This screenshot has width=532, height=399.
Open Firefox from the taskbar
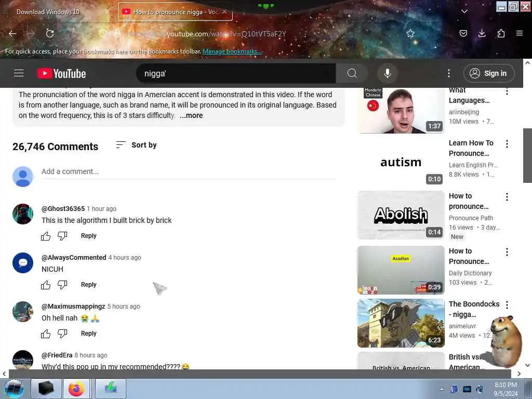click(76, 389)
